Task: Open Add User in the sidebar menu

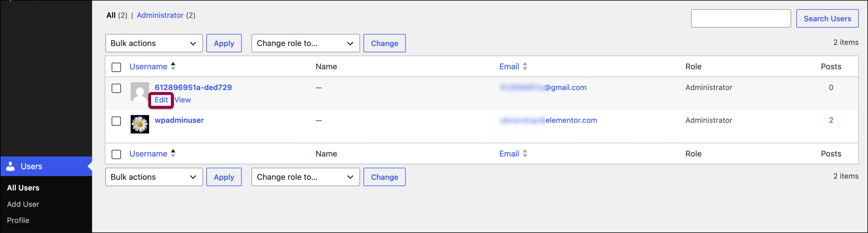Action: click(23, 204)
